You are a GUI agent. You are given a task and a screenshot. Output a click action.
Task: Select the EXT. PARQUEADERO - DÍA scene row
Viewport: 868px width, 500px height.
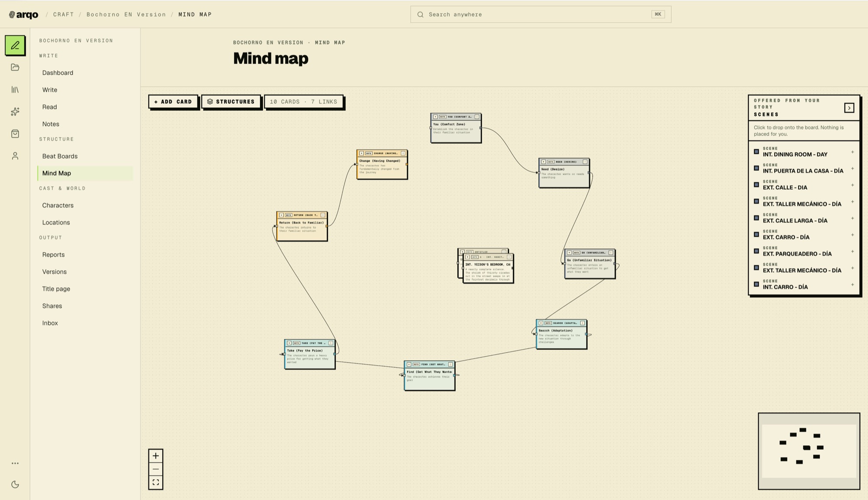point(804,251)
